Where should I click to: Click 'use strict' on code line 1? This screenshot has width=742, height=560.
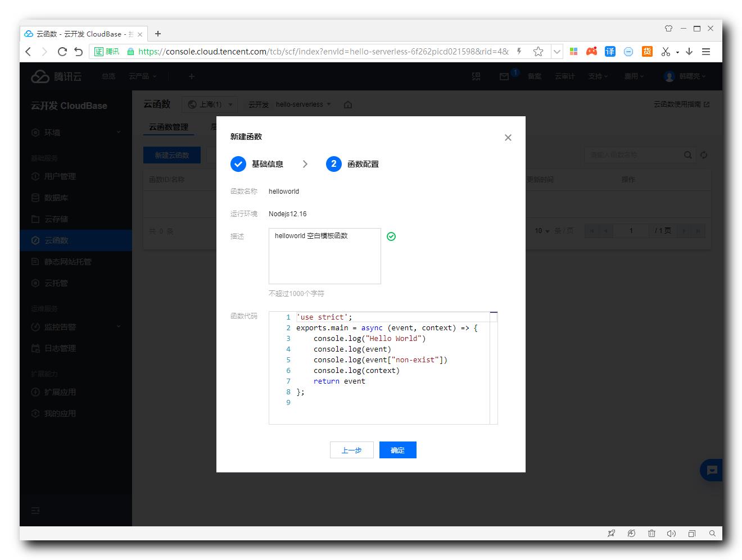(x=324, y=317)
